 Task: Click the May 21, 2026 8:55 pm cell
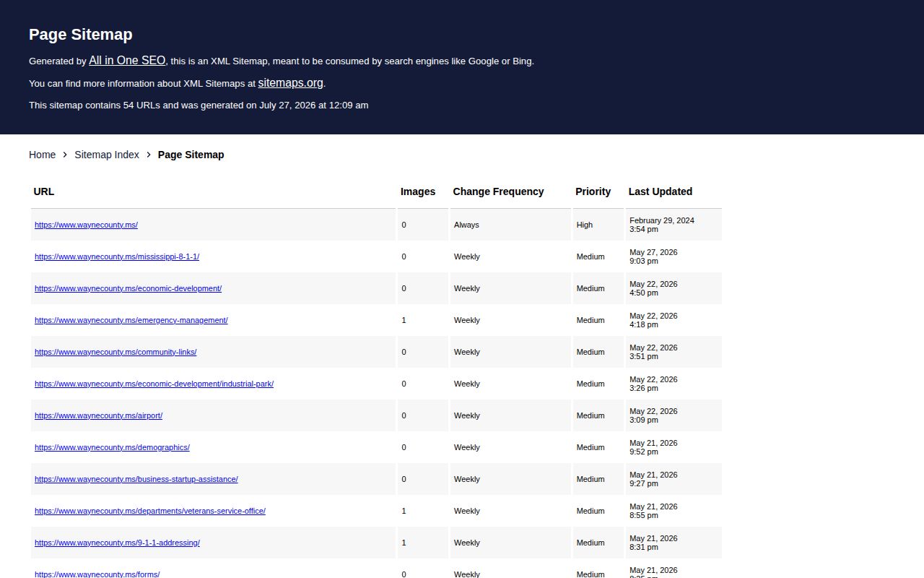674,511
